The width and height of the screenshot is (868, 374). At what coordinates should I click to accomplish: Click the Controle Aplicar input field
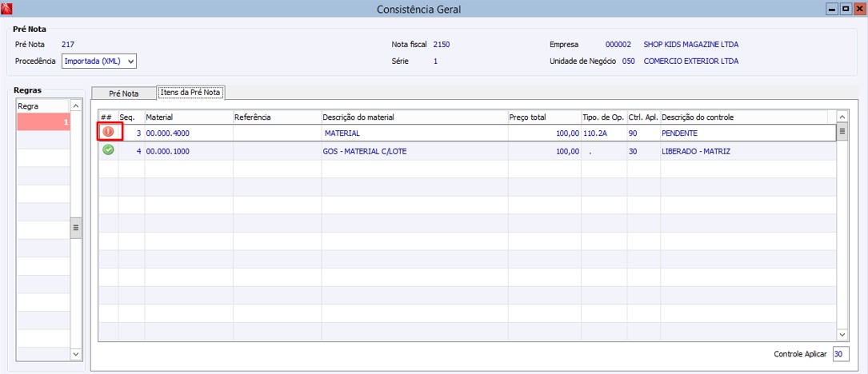[x=838, y=354]
